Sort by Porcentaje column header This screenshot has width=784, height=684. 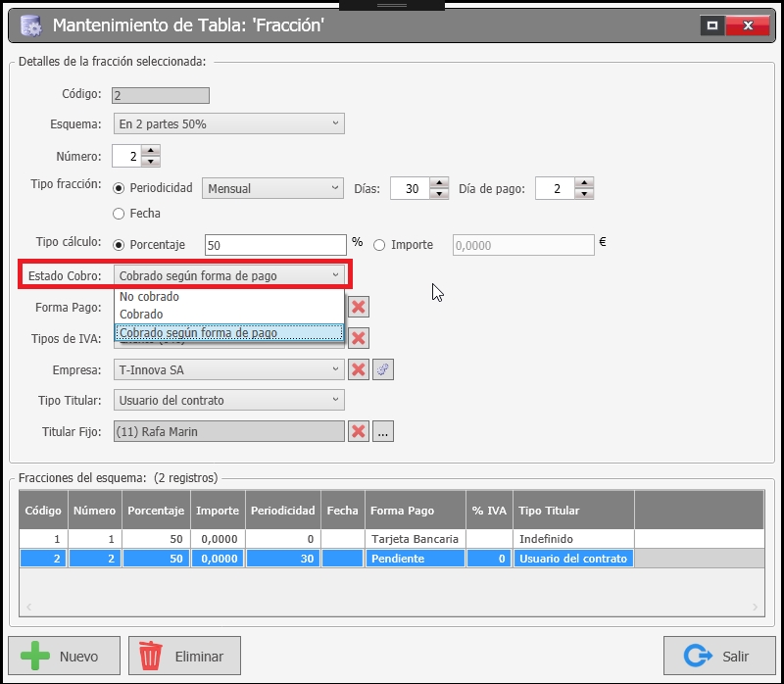tap(156, 510)
